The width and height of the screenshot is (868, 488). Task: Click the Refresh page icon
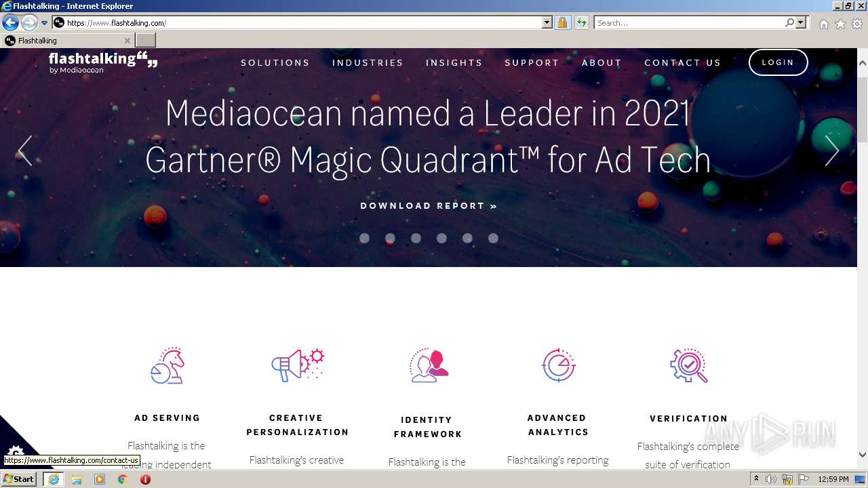click(582, 22)
